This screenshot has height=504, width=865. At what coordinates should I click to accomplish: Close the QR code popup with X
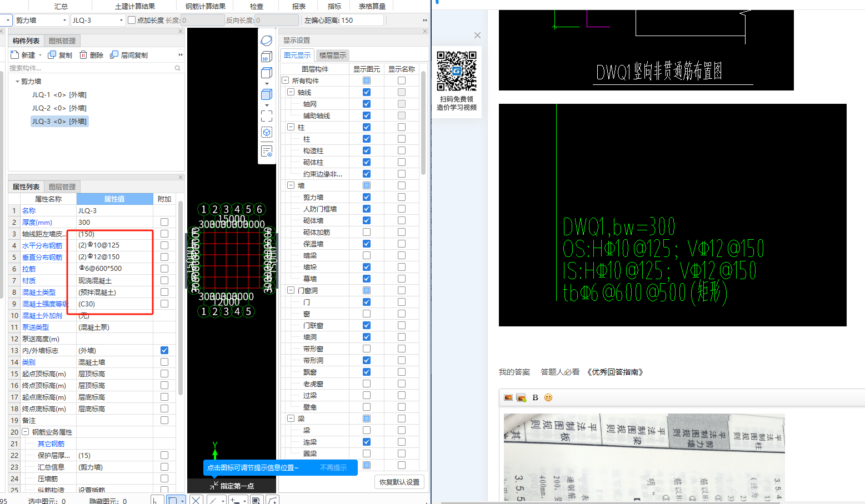pyautogui.click(x=477, y=35)
